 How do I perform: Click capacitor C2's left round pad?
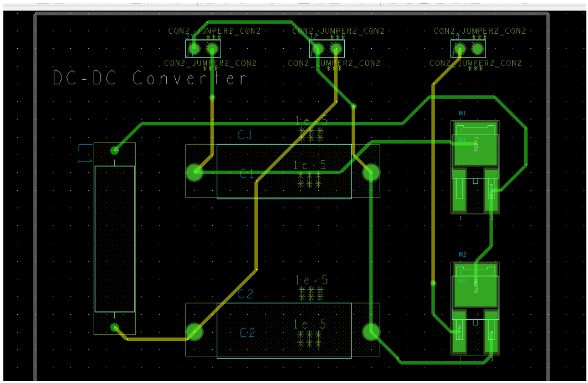(x=194, y=332)
